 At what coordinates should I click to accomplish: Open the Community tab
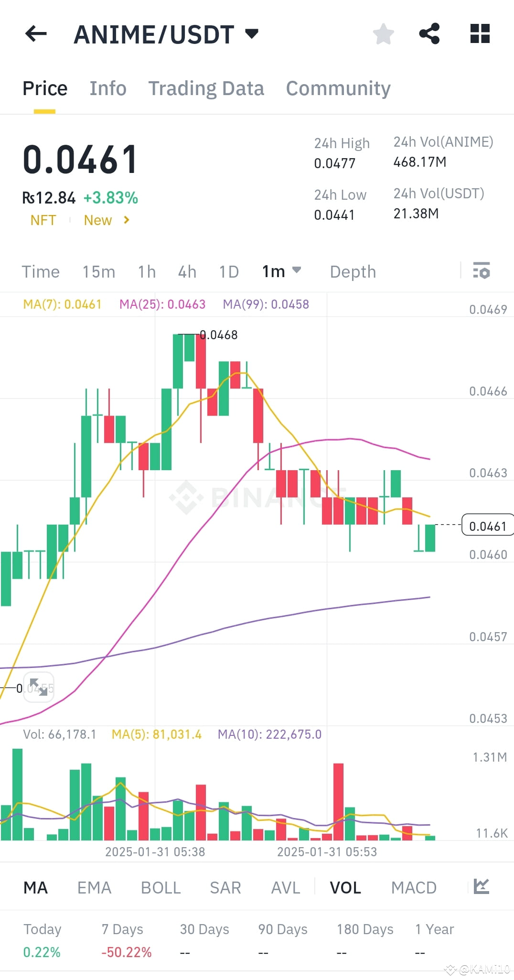(x=338, y=88)
